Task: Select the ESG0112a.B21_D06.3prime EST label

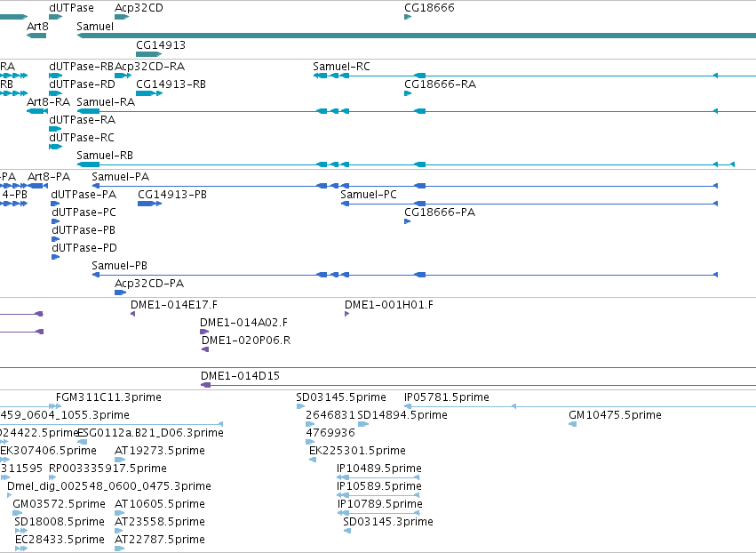Action: pyautogui.click(x=150, y=433)
